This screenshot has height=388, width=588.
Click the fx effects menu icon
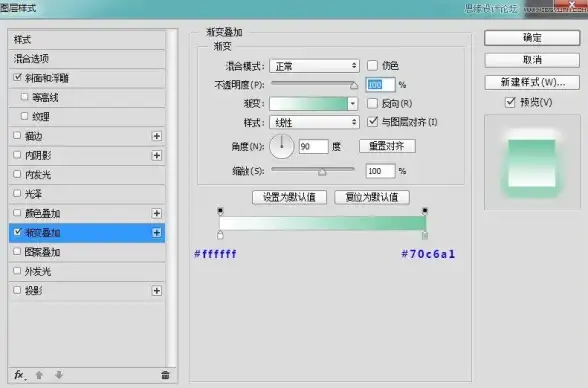[x=20, y=375]
